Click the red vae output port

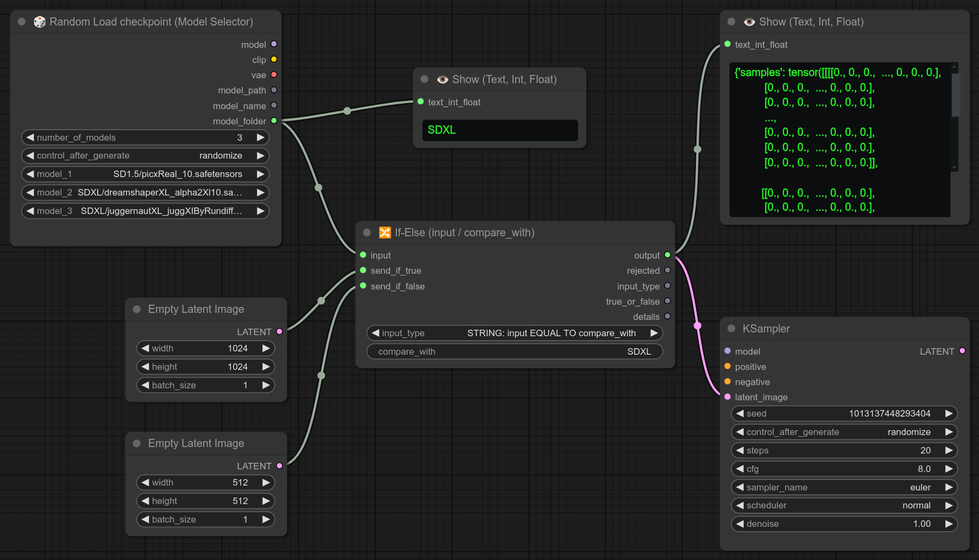coord(274,74)
